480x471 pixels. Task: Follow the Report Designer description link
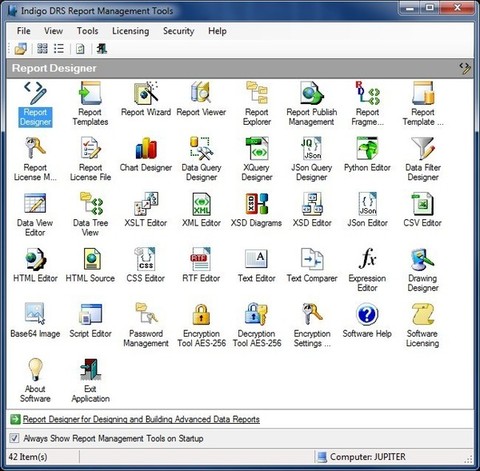coord(141,419)
